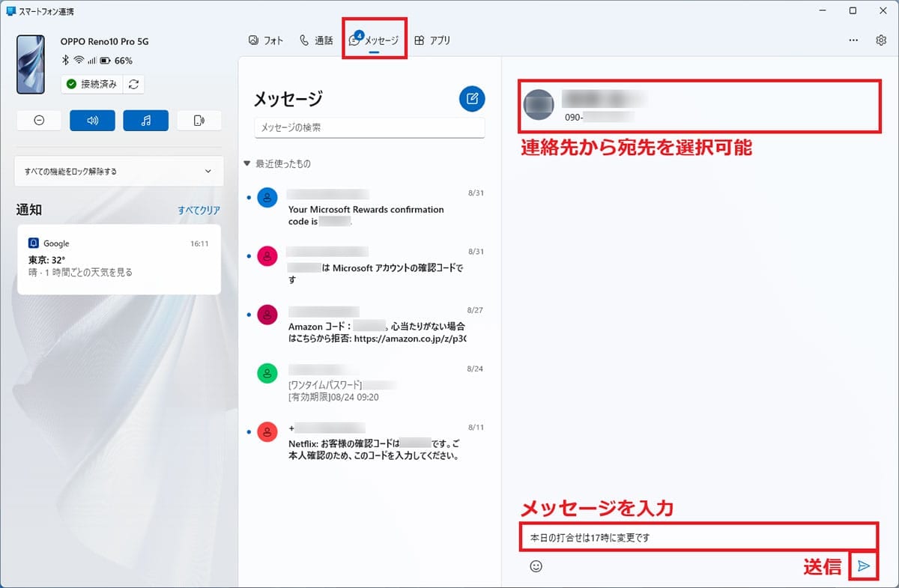Click the Wi-Fi status icon
Image resolution: width=899 pixels, height=588 pixels.
pyautogui.click(x=78, y=61)
